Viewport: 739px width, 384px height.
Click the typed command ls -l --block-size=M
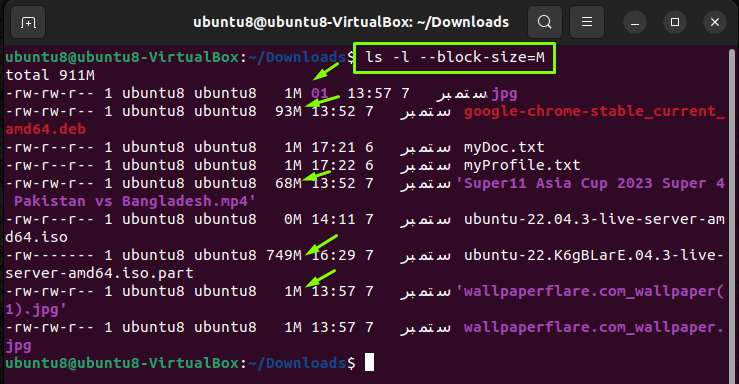(455, 57)
